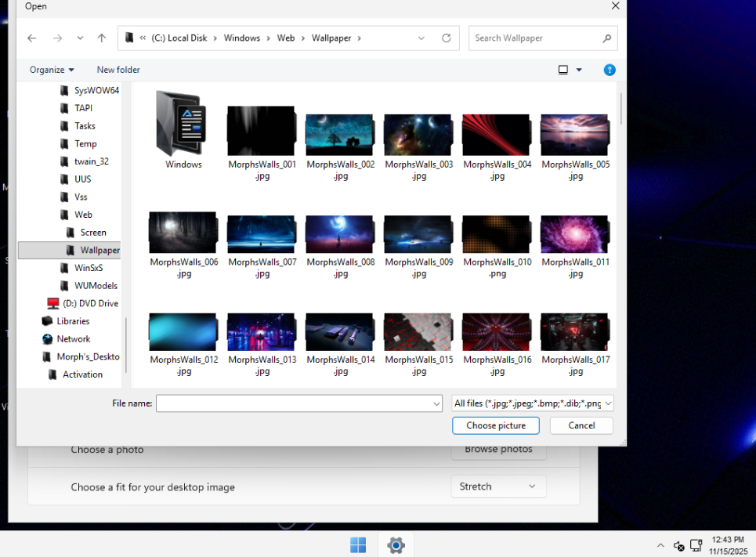Open the Organize menu
This screenshot has width=756, height=557.
coord(52,70)
